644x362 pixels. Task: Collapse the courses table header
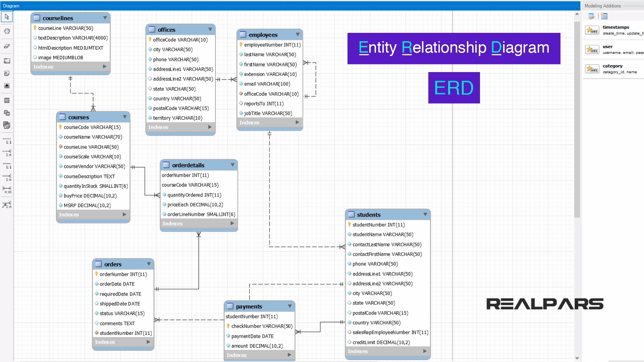pos(124,117)
